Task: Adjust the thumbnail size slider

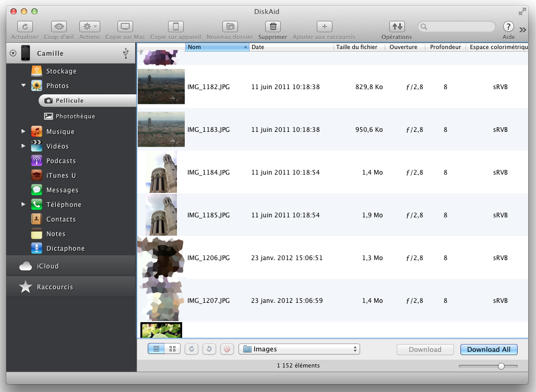Action: (501, 366)
